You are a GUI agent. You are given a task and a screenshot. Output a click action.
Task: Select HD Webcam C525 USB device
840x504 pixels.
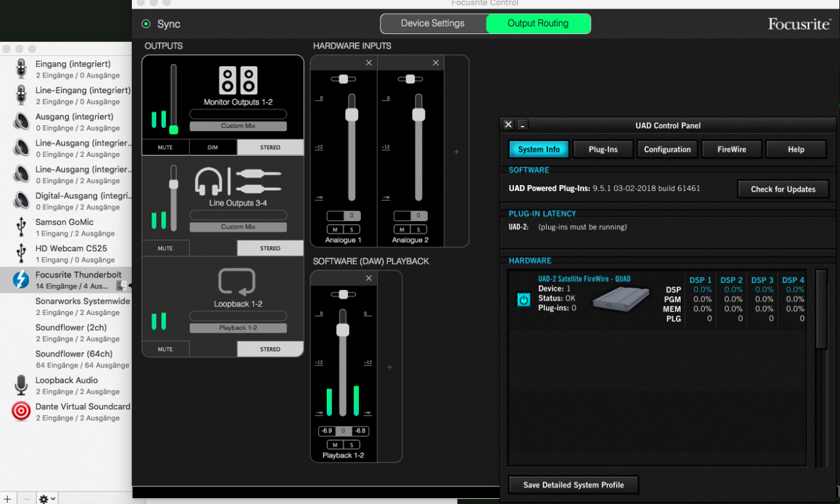[x=21, y=253]
